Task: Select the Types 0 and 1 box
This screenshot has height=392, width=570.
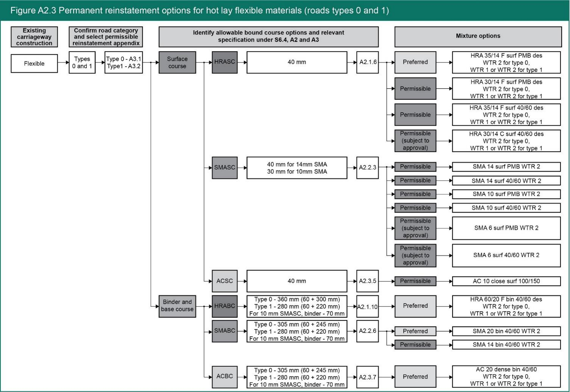Action: pos(82,62)
